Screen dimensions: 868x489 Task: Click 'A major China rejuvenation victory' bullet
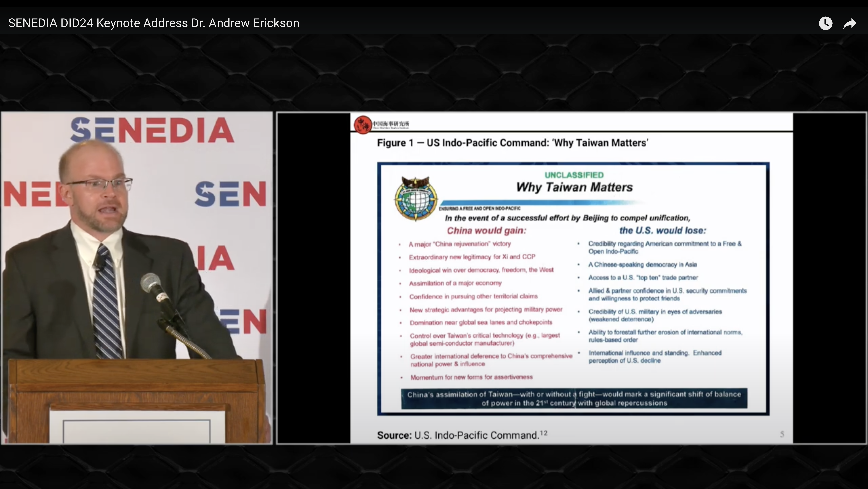coord(460,244)
